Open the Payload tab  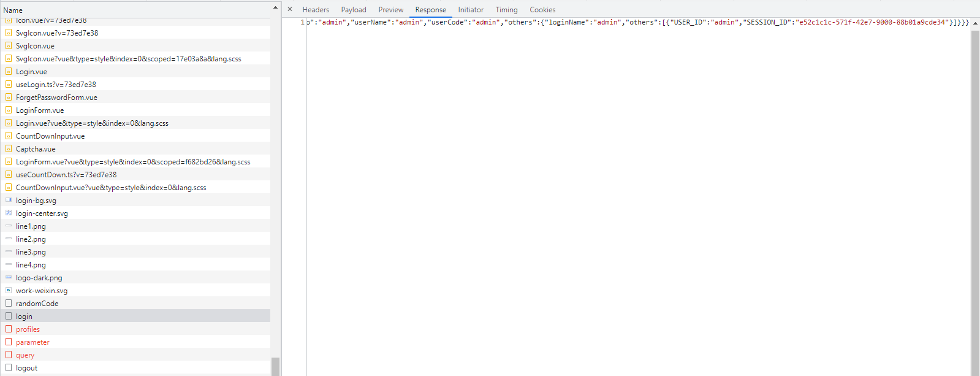(354, 10)
